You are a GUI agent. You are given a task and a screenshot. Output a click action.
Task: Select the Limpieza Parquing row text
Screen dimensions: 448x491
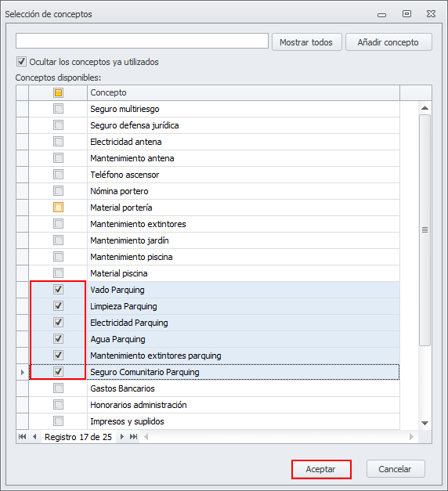tap(124, 306)
